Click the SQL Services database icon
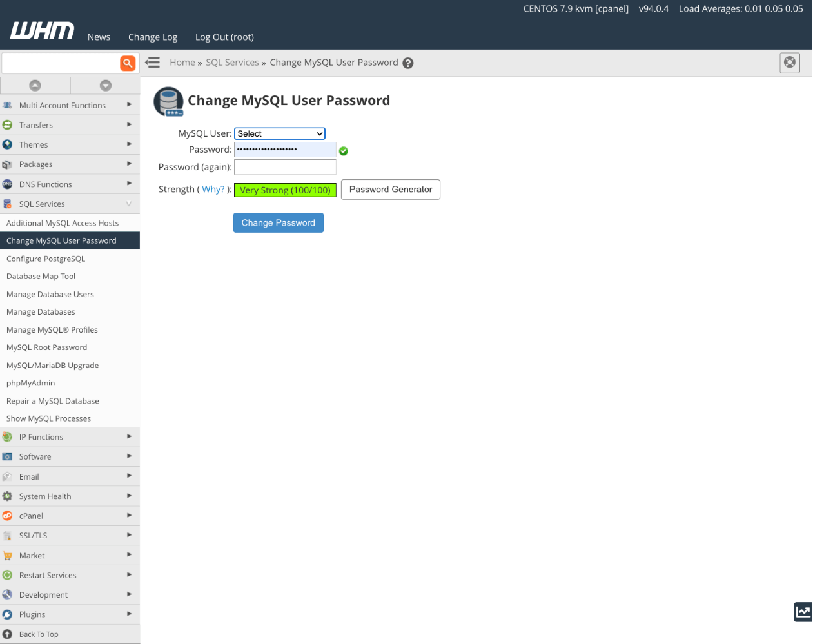This screenshot has height=644, width=813. click(x=7, y=203)
